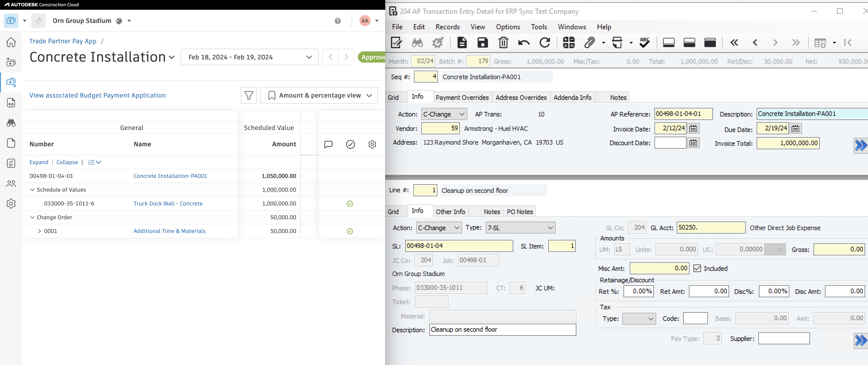Click the Navigate to last record icon

click(795, 42)
